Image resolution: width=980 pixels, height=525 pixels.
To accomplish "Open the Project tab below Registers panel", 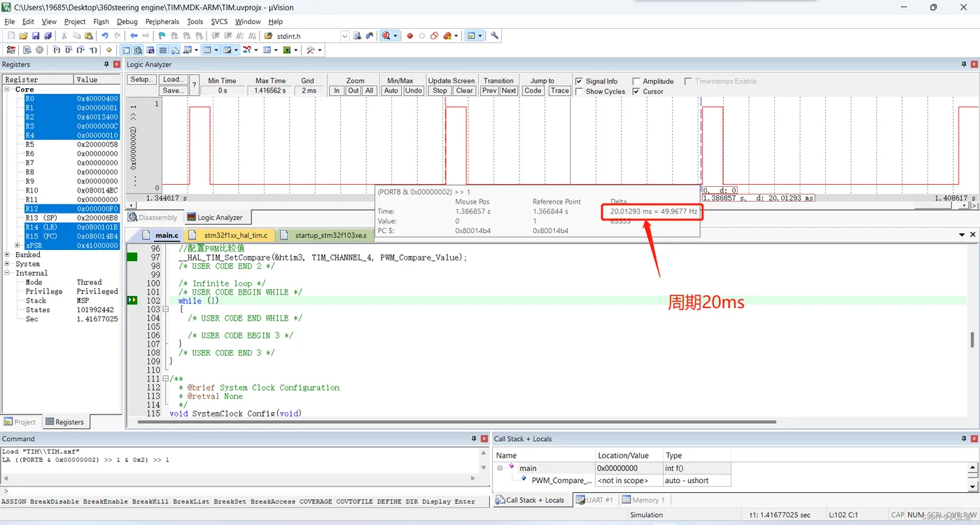I will click(x=21, y=422).
